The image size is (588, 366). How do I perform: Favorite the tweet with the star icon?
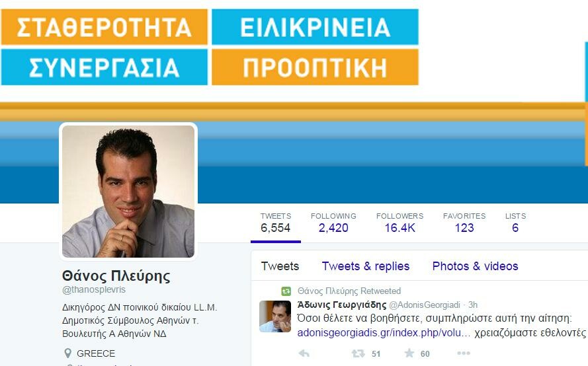point(409,353)
